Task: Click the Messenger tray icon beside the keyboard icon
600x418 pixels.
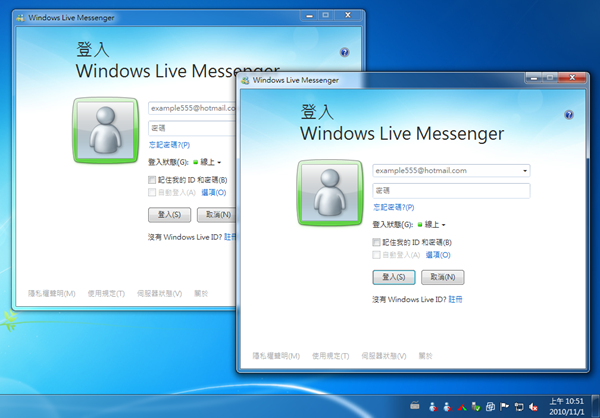Action: [433, 407]
